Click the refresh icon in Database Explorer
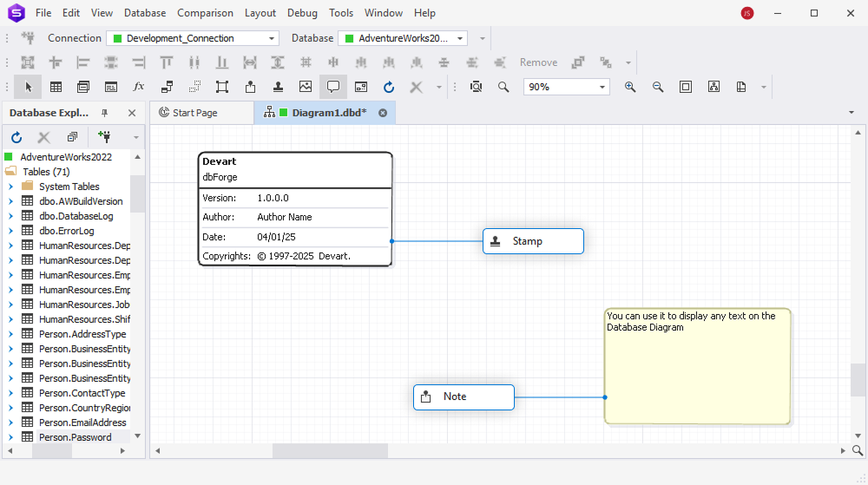Viewport: 868px width, 485px height. tap(16, 137)
